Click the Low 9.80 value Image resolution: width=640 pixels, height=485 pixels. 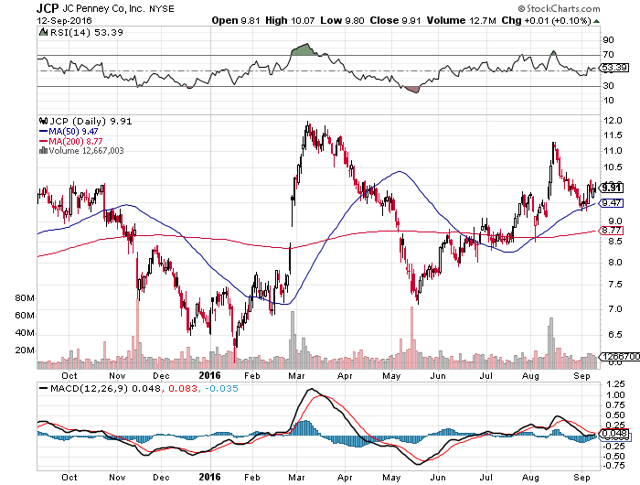click(342, 20)
